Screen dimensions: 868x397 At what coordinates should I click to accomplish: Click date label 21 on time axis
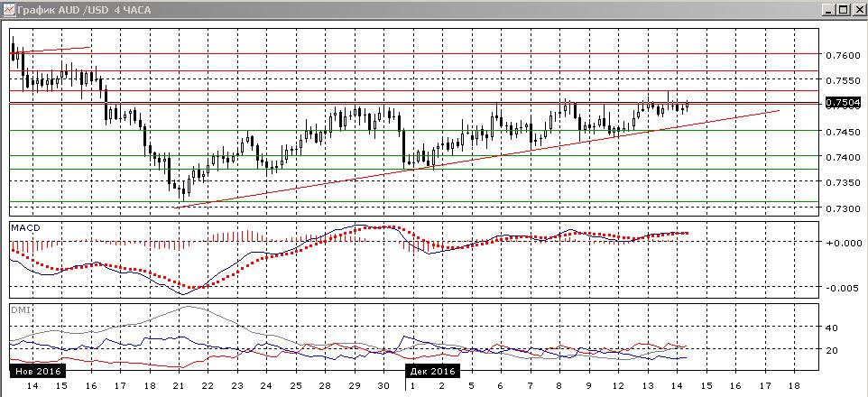pyautogui.click(x=178, y=385)
